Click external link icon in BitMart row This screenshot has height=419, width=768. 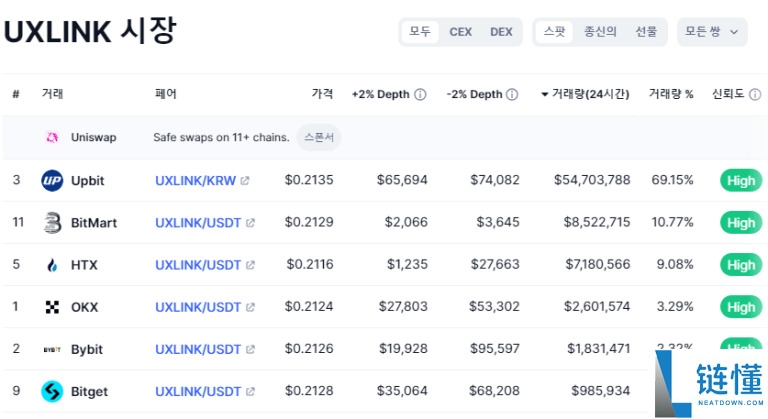click(x=250, y=223)
